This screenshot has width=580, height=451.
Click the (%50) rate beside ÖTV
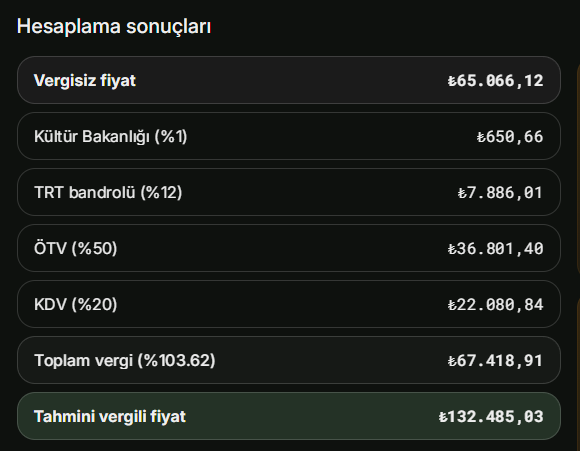(x=94, y=248)
